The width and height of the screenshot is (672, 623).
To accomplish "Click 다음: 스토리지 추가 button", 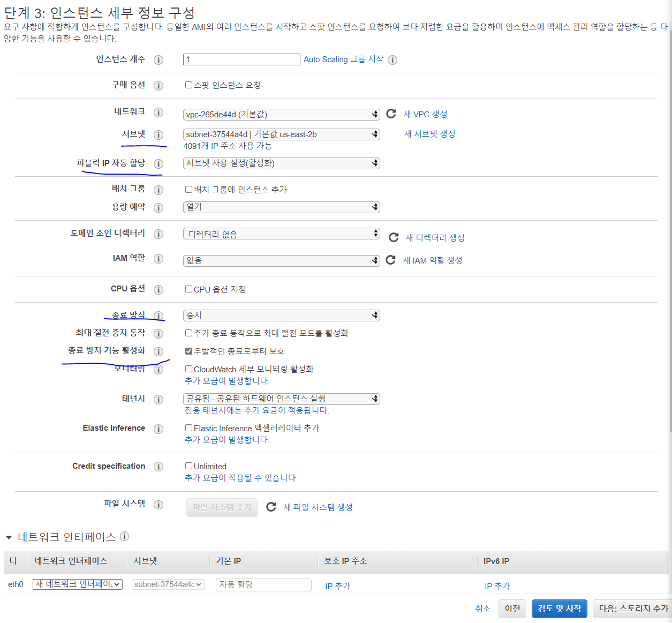I will (x=632, y=609).
